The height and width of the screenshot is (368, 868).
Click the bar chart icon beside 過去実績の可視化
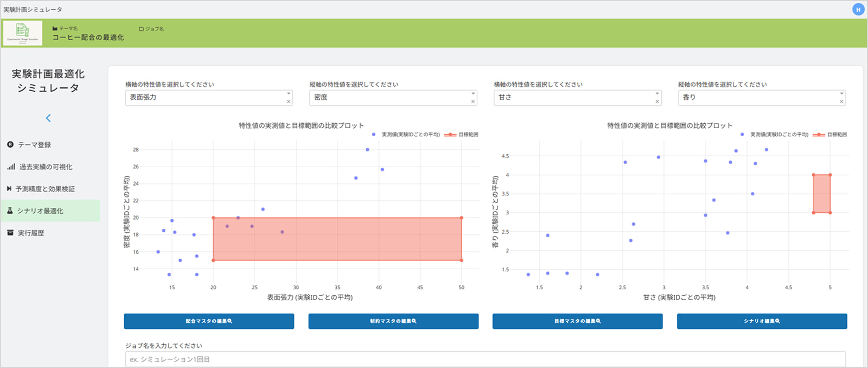(11, 167)
